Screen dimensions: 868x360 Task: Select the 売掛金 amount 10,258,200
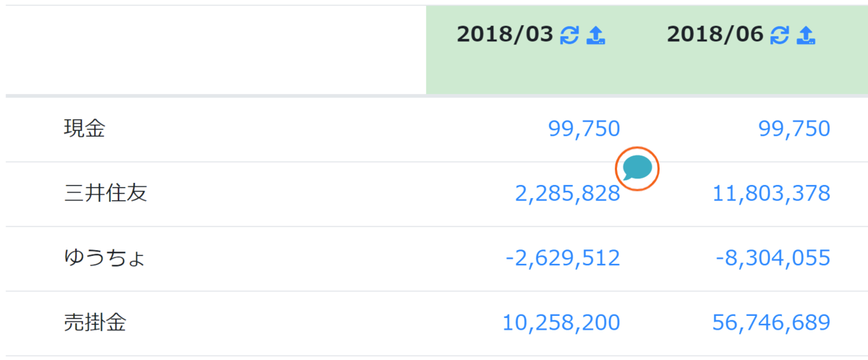tap(561, 322)
